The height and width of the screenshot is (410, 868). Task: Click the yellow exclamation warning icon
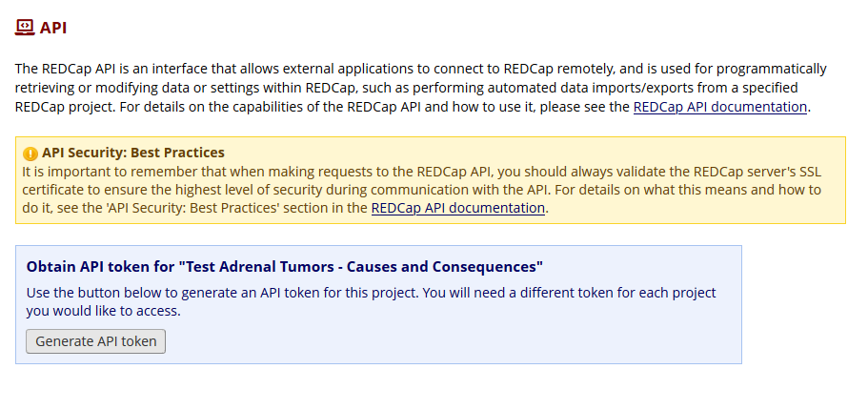(30, 154)
